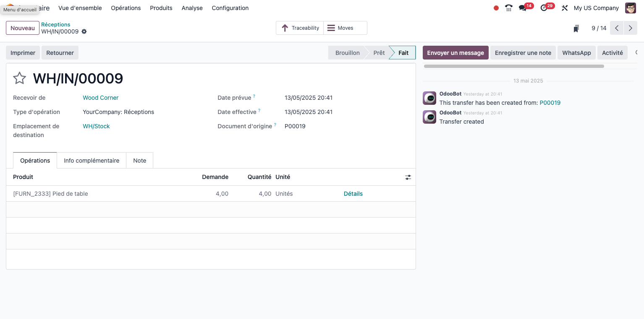This screenshot has height=319, width=644.
Task: Open the WH/Stock location link
Action: (x=96, y=126)
